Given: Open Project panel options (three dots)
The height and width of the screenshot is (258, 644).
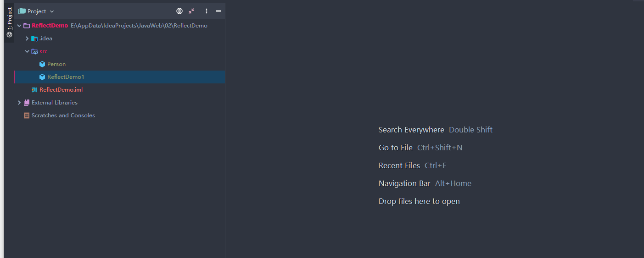Looking at the screenshot, I should 207,11.
